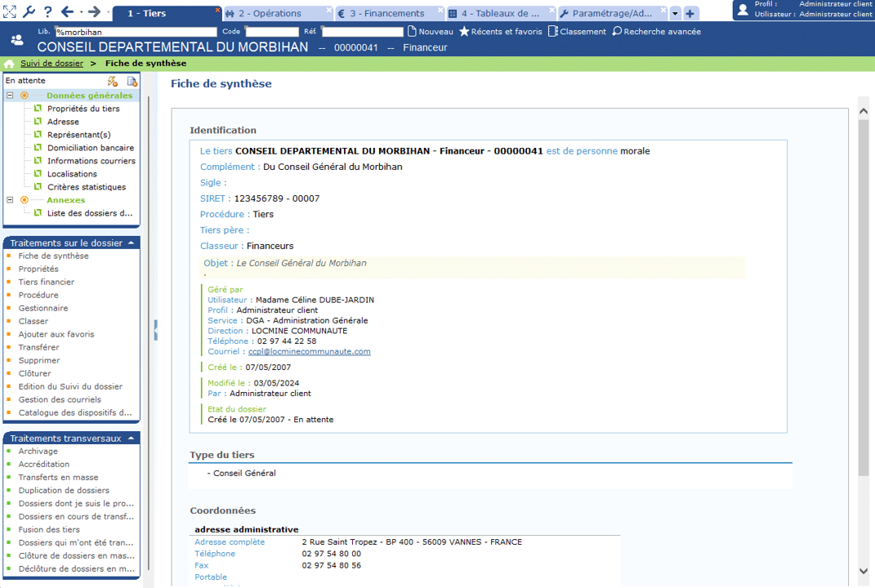Collapse the Traitements sur le dossier panel
875x588 pixels.
pyautogui.click(x=132, y=243)
